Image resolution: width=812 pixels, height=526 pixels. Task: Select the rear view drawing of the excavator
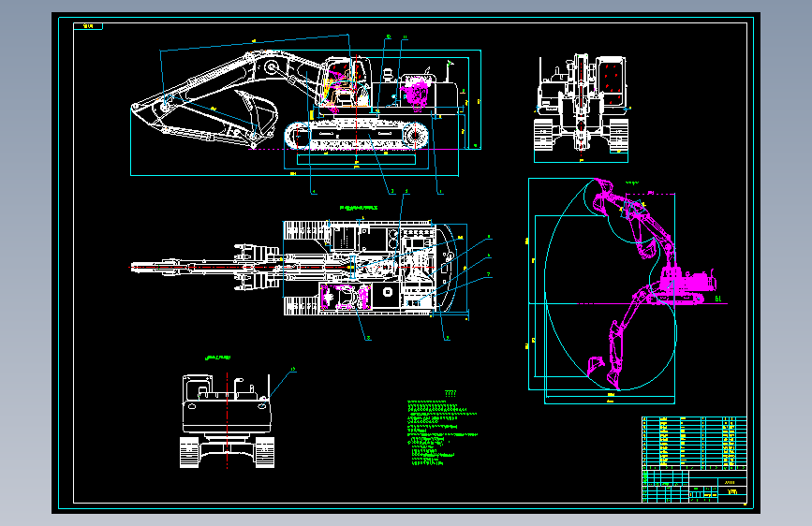pos(227,421)
